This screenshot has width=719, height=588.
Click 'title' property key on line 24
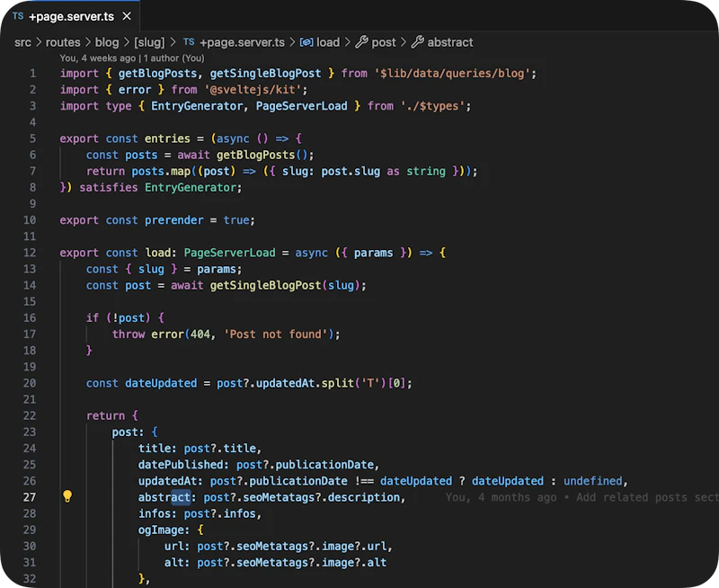pos(154,448)
